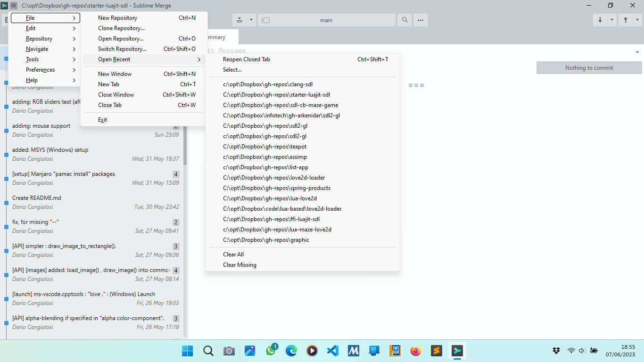Open the Edit menu
This screenshot has height=362, width=644.
pyautogui.click(x=45, y=28)
